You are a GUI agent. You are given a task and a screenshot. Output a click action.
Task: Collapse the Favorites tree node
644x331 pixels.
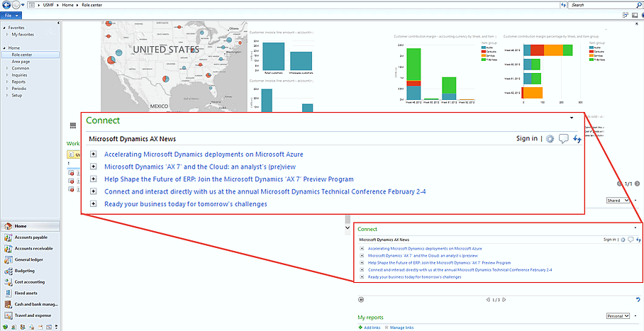coord(4,28)
